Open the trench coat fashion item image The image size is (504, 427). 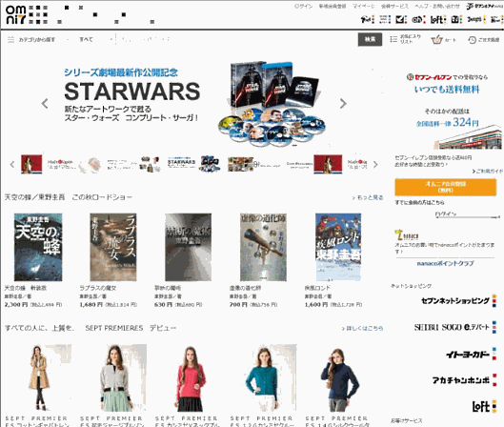(38, 377)
